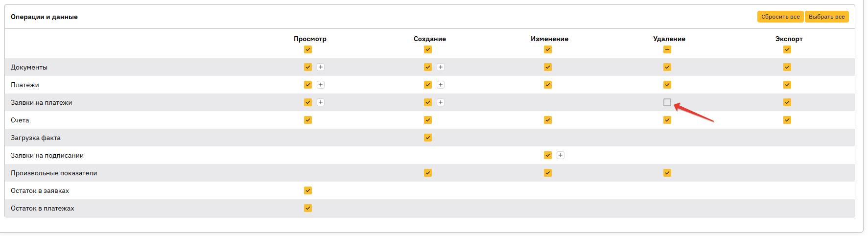Expand plus icon in Заявки на подписании row
Viewport: 868px width, 236px height.
tap(561, 155)
